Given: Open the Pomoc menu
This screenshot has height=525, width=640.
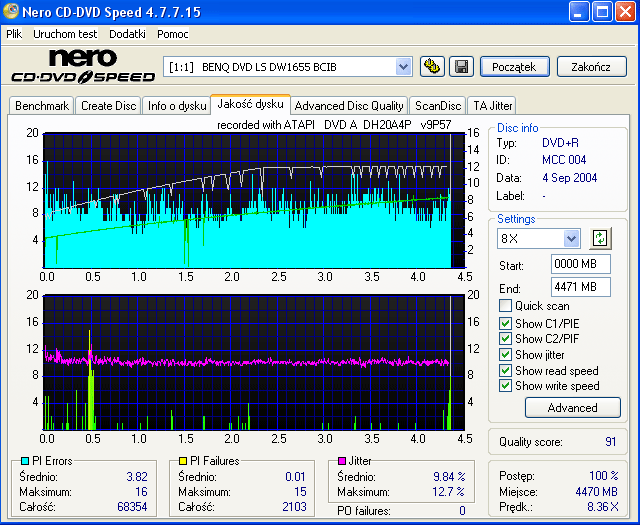Looking at the screenshot, I should tap(173, 34).
